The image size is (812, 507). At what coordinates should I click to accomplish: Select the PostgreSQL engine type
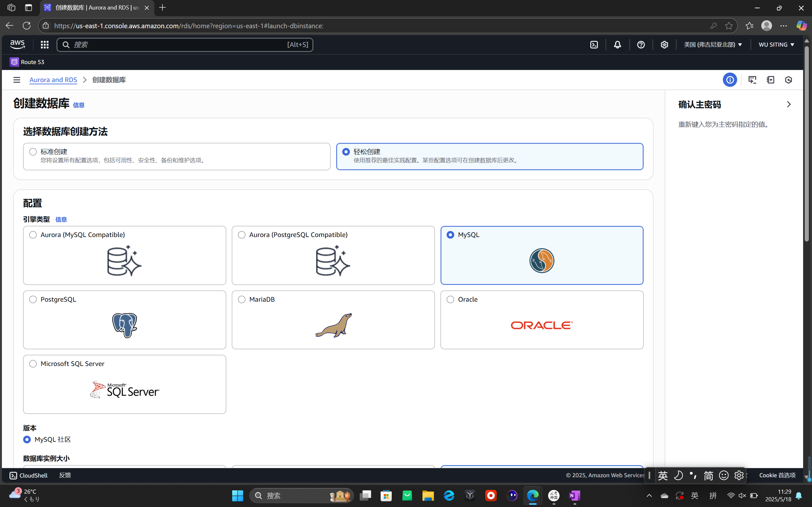(33, 299)
